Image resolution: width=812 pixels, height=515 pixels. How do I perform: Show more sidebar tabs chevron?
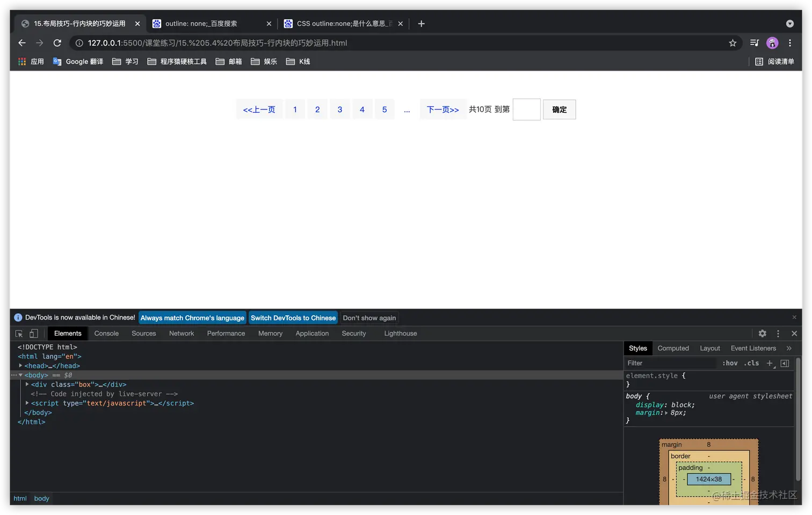pos(789,349)
